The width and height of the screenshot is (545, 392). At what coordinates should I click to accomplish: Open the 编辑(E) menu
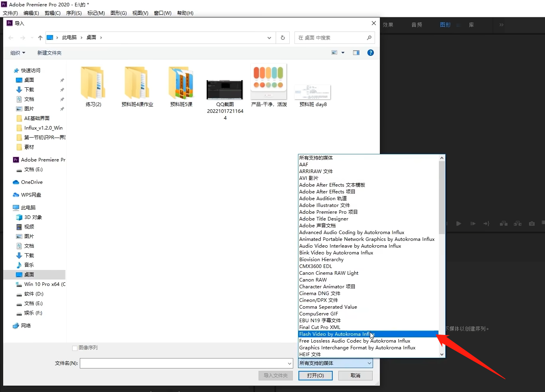pos(31,13)
